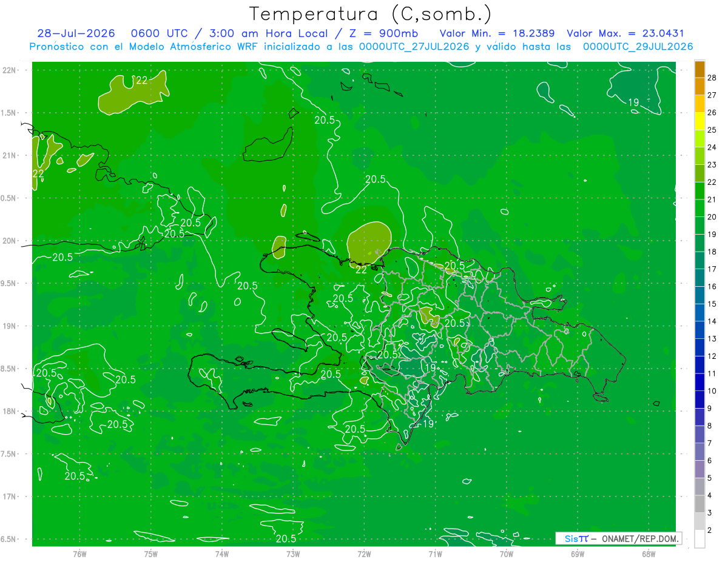Click the "1.5N" latitude axis label
Viewport: 728px width, 562px height.
9,113
